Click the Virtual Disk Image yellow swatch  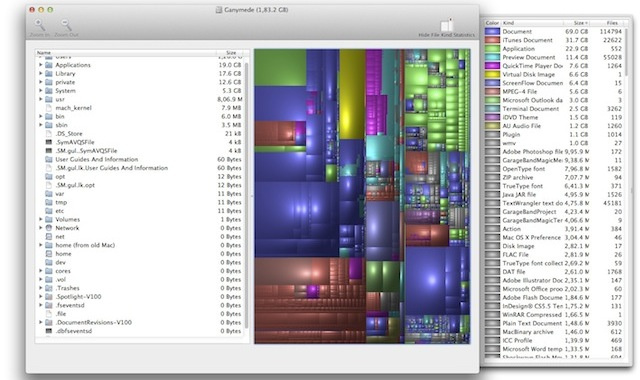[492, 74]
